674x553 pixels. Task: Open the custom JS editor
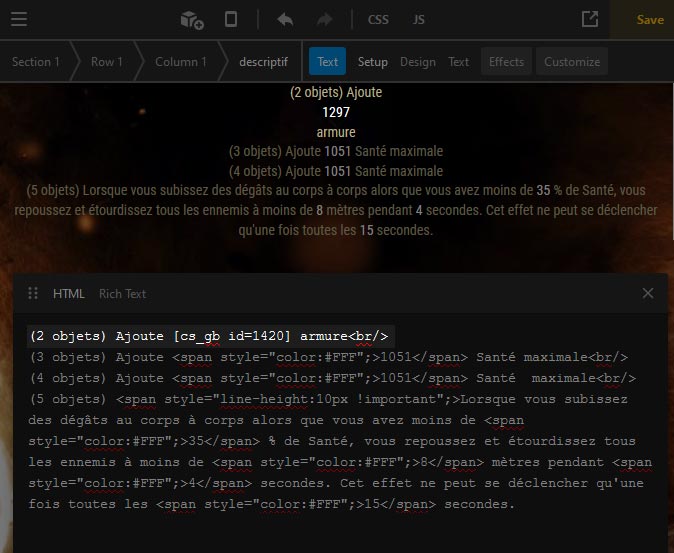coord(419,19)
